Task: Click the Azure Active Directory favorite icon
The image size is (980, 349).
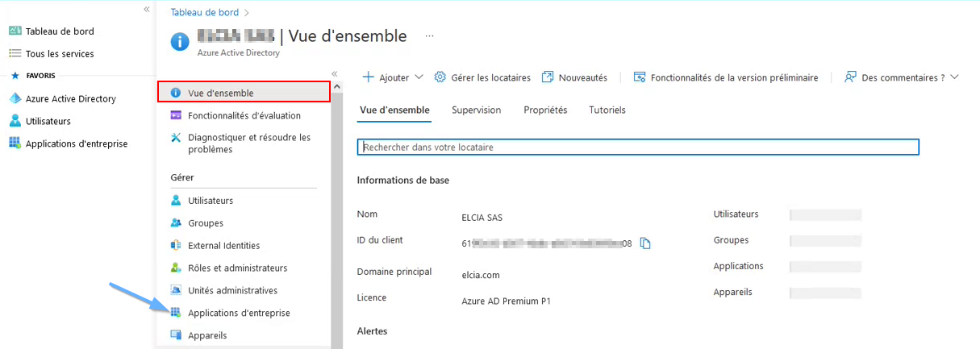Action: (x=15, y=99)
